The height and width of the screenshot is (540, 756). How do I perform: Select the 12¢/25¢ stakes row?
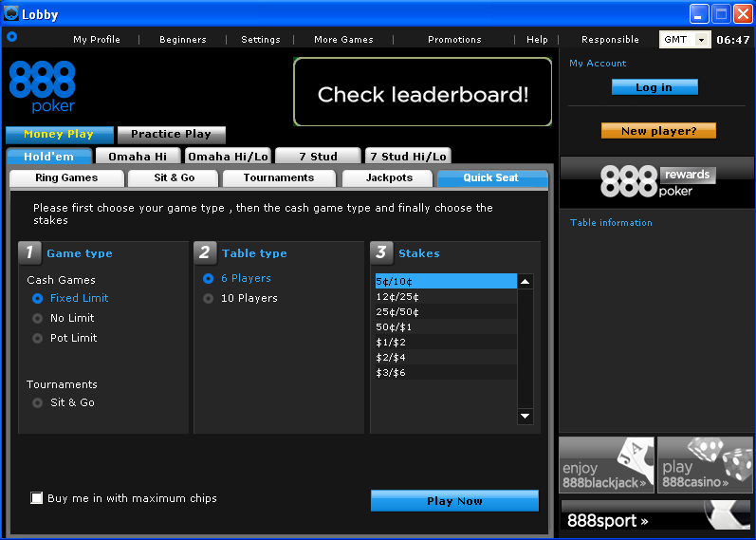446,296
